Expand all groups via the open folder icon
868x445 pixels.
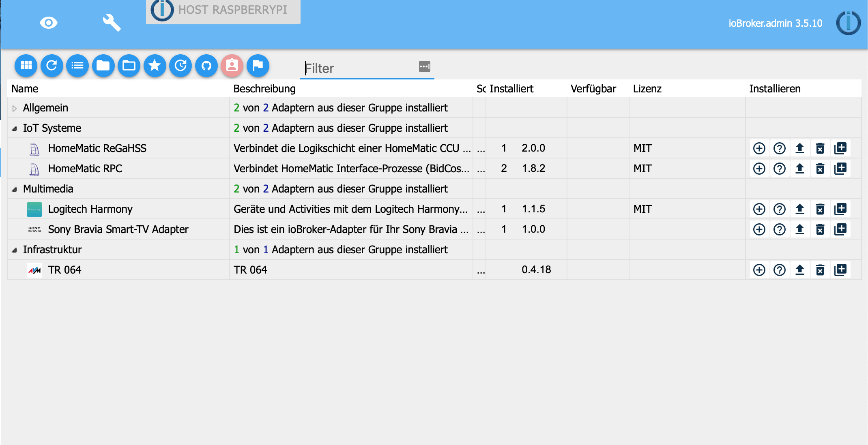(x=129, y=65)
